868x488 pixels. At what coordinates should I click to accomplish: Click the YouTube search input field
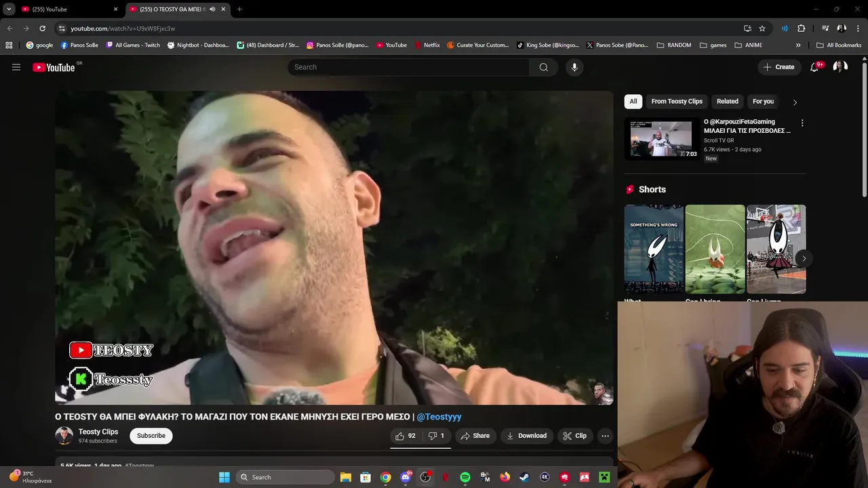click(x=409, y=67)
